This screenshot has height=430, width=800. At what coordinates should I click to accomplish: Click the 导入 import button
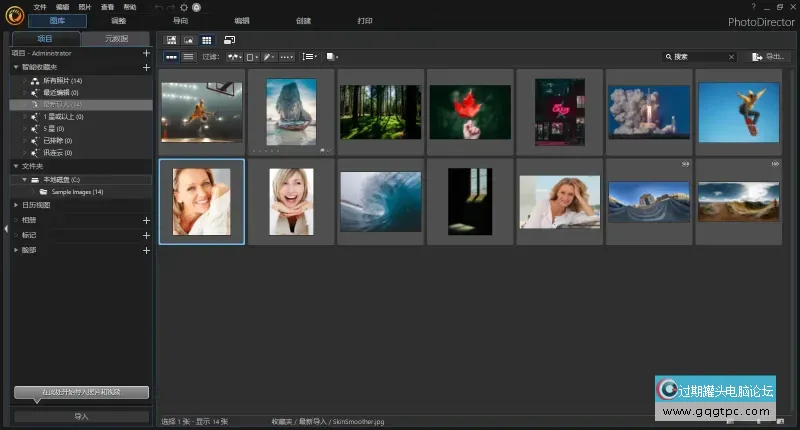(82, 417)
